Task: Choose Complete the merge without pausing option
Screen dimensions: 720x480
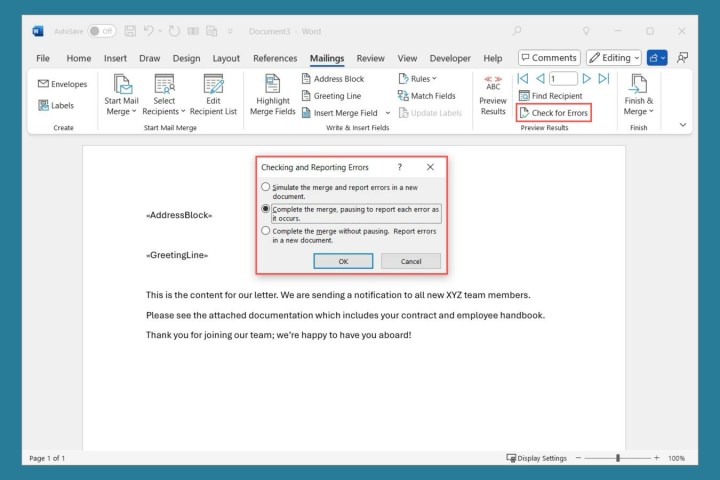Action: (x=265, y=231)
